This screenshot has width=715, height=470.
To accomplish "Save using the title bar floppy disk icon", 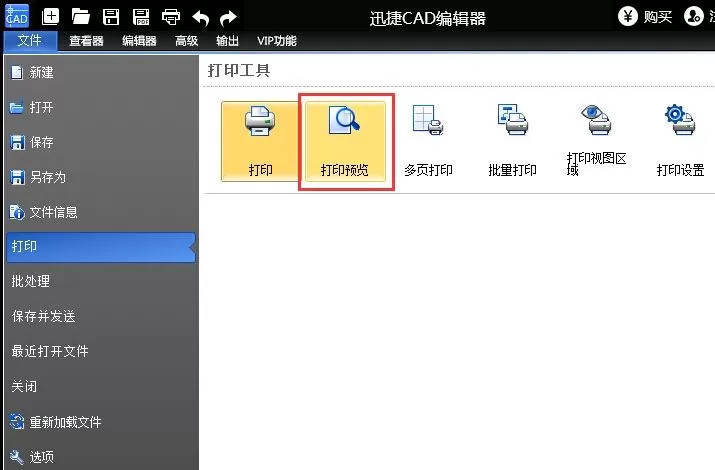I will pos(111,17).
